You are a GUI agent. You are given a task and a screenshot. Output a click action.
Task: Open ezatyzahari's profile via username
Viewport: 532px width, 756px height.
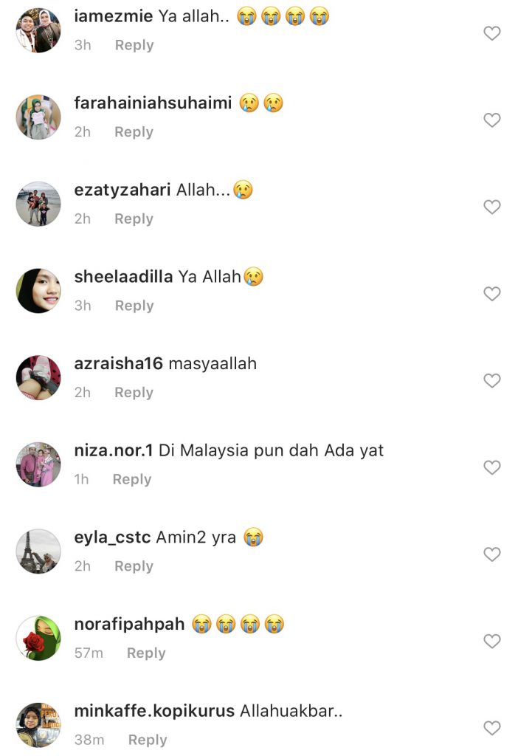122,190
